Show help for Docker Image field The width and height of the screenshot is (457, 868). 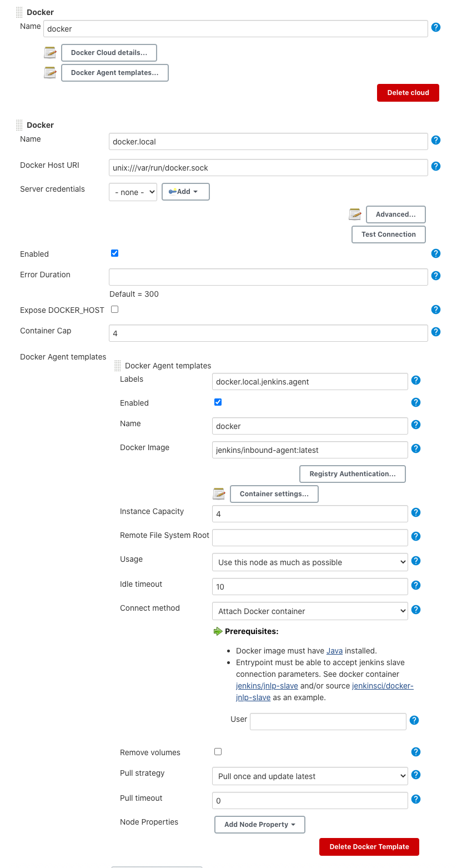pos(416,448)
